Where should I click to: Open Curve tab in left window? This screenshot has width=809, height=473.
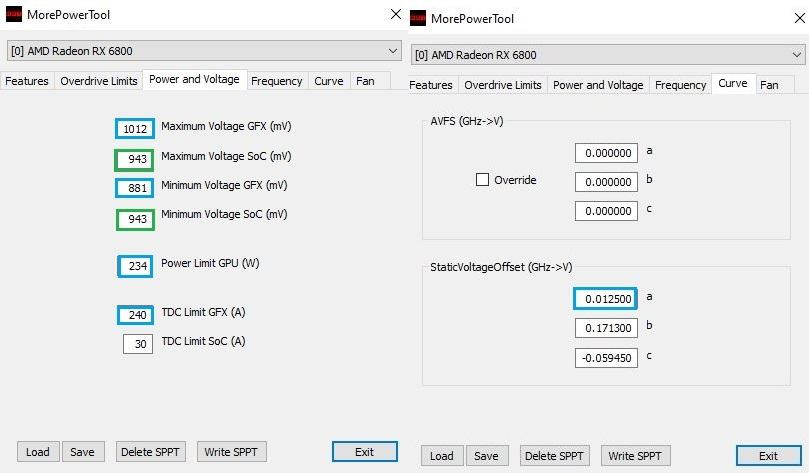pyautogui.click(x=329, y=81)
